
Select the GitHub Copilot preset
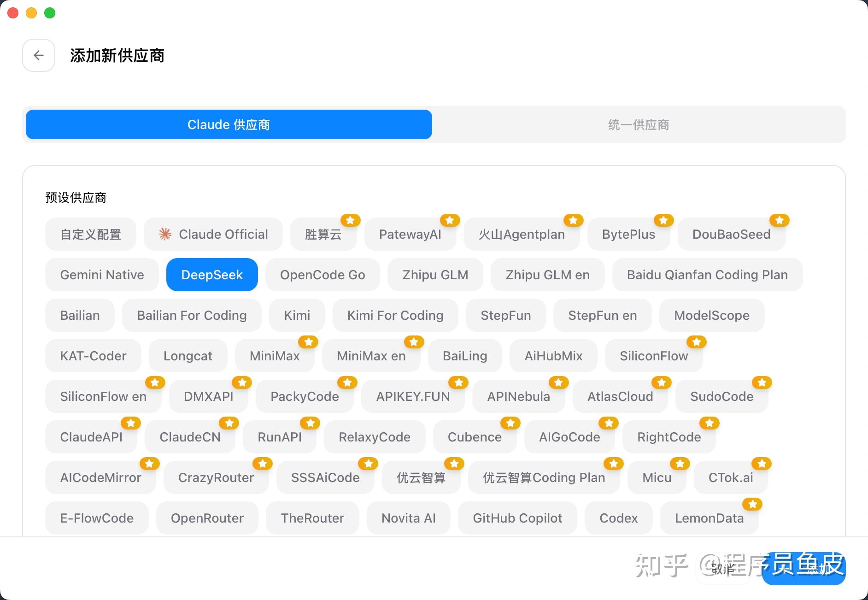point(517,518)
